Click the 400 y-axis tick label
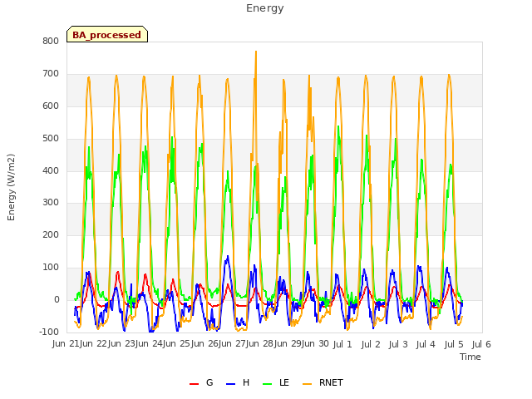The height and width of the screenshot is (399, 532). [51, 170]
